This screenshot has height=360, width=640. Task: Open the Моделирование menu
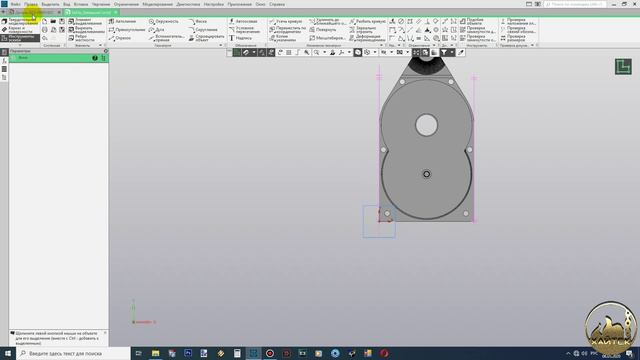coord(158,4)
